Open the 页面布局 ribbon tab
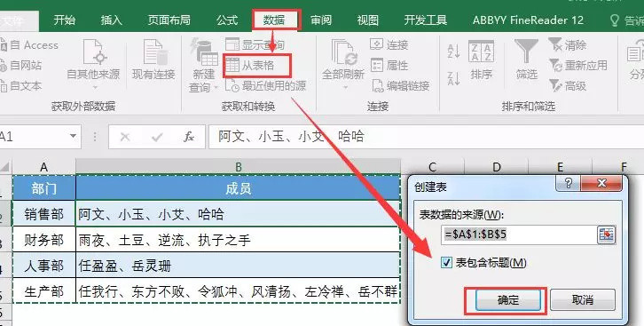 (169, 20)
